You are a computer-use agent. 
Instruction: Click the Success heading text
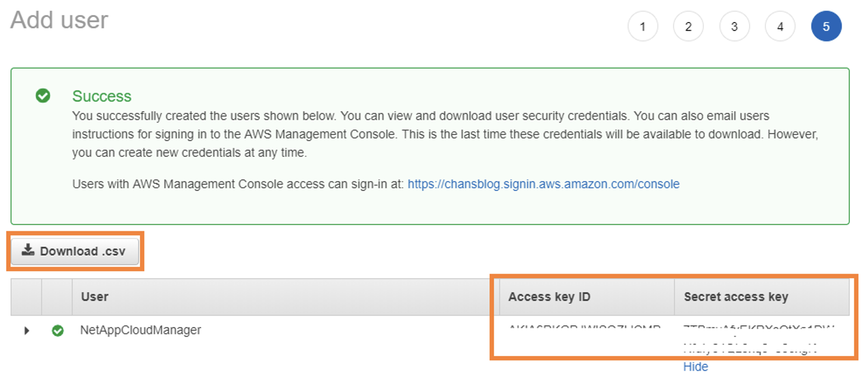pos(102,96)
